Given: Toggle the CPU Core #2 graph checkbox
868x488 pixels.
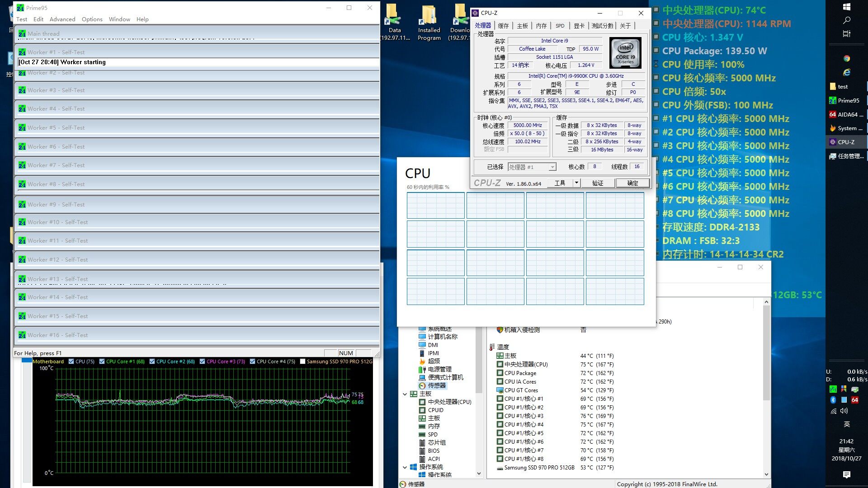Looking at the screenshot, I should pos(152,361).
